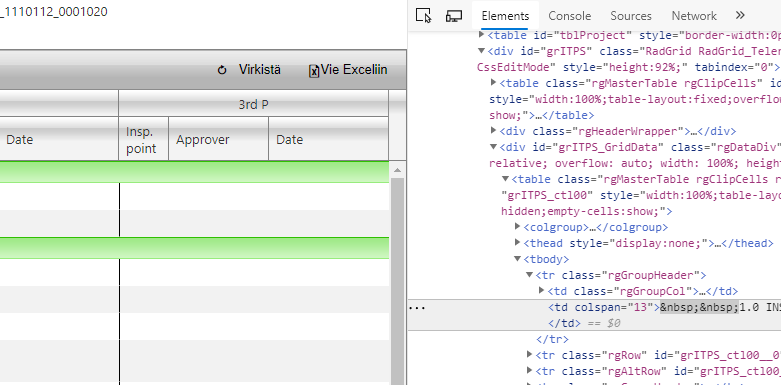Open the Network tab
Image resolution: width=781 pixels, height=385 pixels.
(x=694, y=15)
